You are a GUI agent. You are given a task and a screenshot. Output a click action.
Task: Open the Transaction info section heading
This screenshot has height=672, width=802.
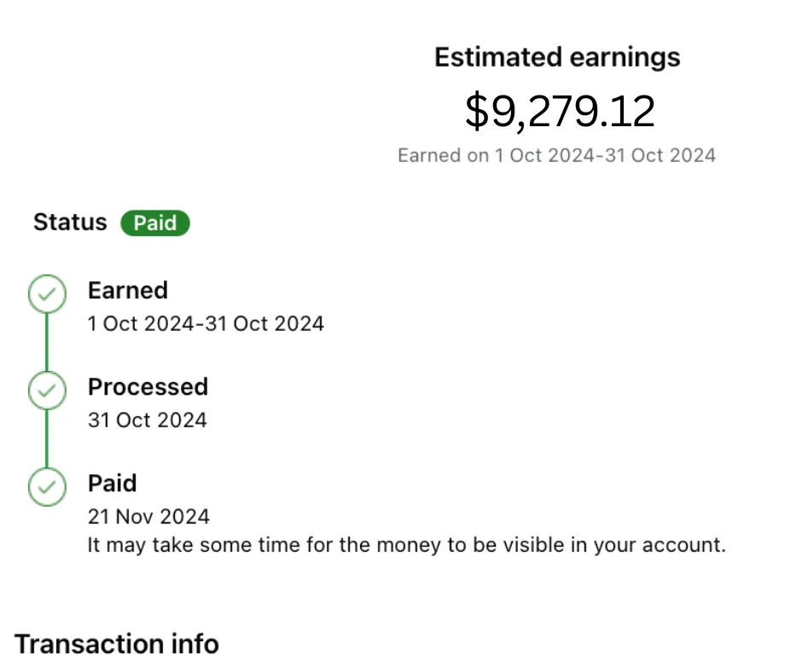(117, 644)
